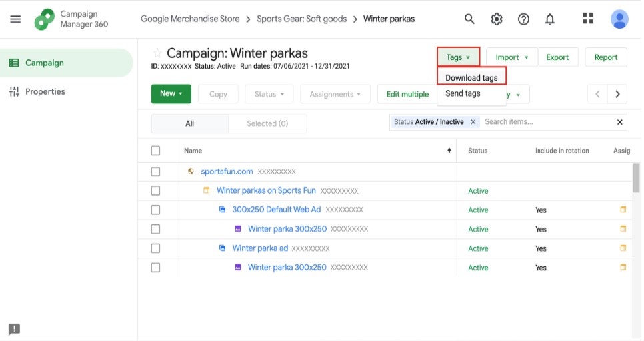The height and width of the screenshot is (341, 644).
Task: Go to previous page arrow
Action: [x=597, y=94]
